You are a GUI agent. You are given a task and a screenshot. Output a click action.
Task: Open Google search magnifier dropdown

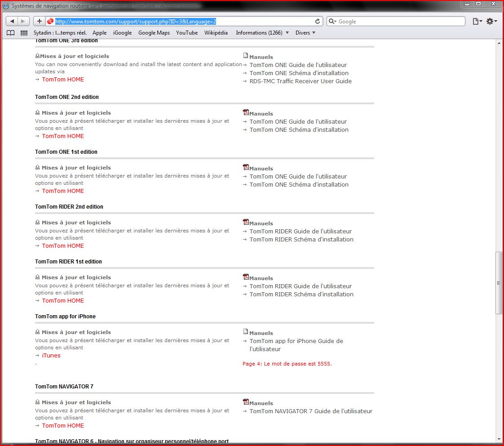point(333,21)
